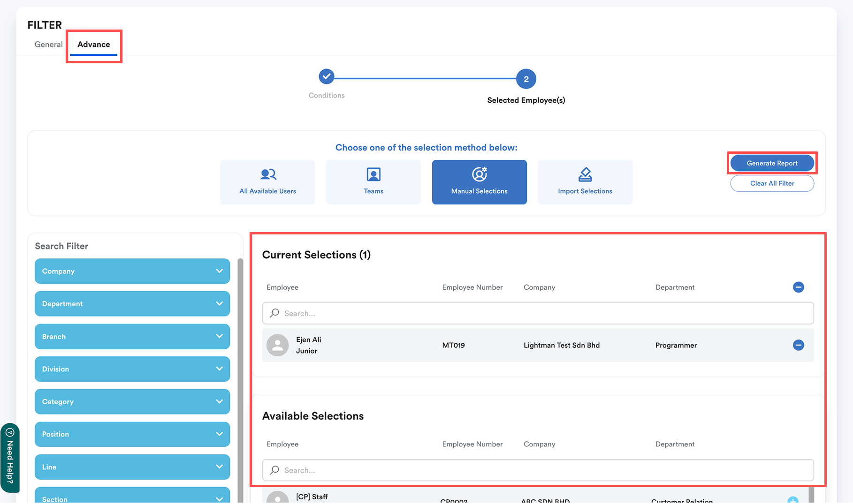Remove all current selections via header minus icon
This screenshot has width=853, height=504.
(798, 287)
